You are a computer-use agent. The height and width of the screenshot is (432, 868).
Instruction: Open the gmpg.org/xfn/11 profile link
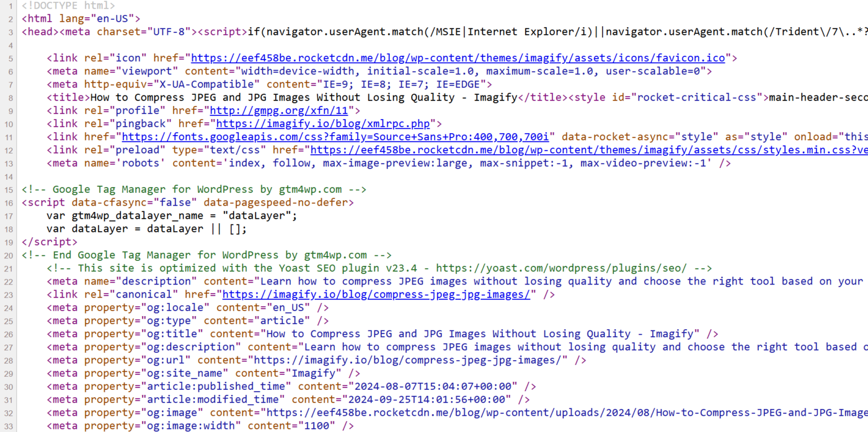tap(279, 111)
